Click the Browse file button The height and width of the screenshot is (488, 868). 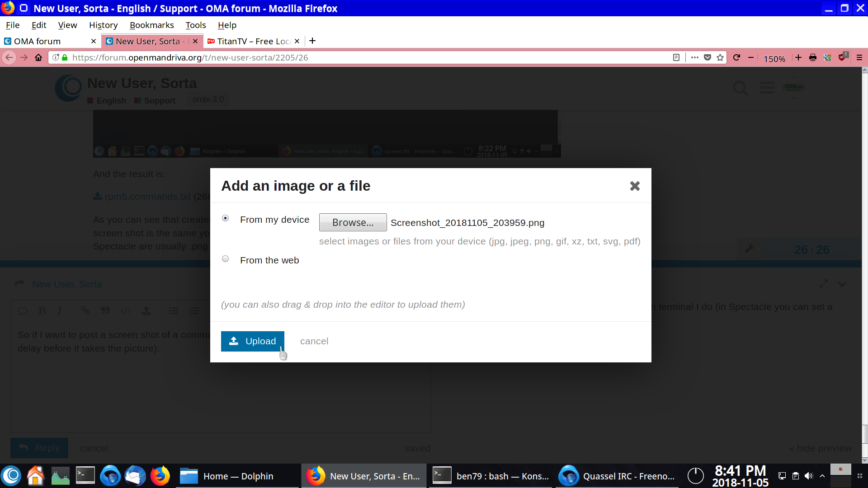(x=353, y=222)
